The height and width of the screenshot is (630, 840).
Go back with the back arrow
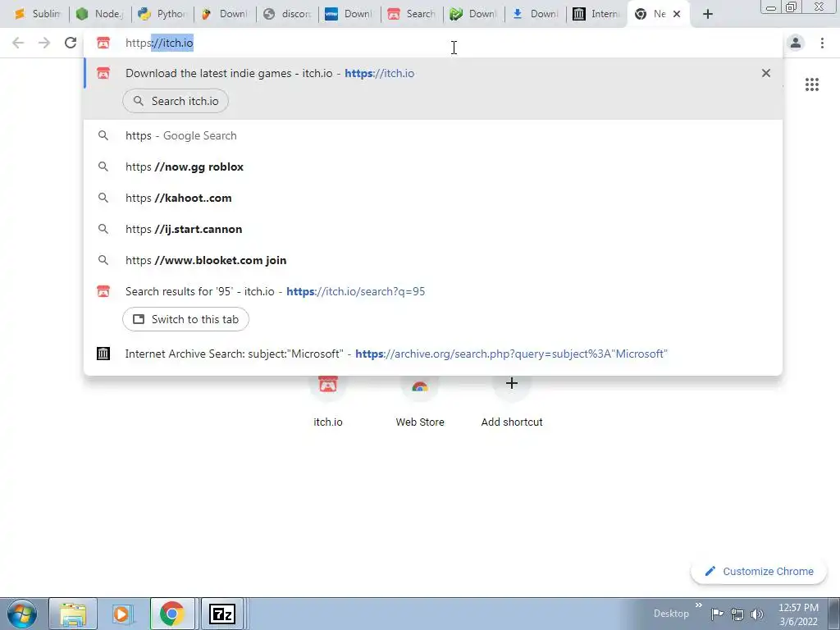[18, 43]
